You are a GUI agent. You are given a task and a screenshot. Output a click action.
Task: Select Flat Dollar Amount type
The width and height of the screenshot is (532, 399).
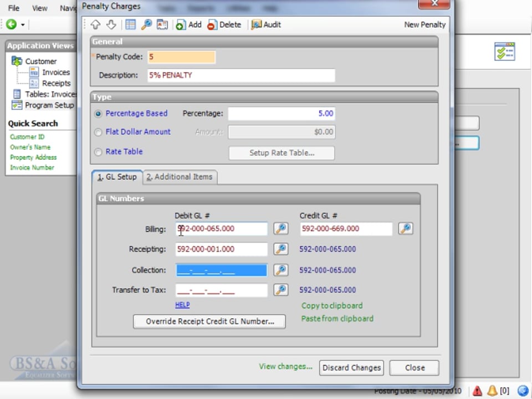point(98,132)
